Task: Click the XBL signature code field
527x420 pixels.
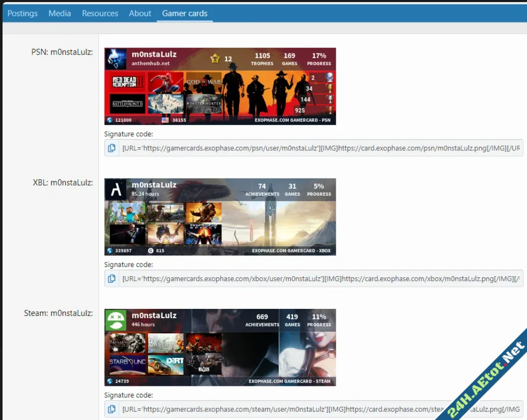Action: coord(320,279)
